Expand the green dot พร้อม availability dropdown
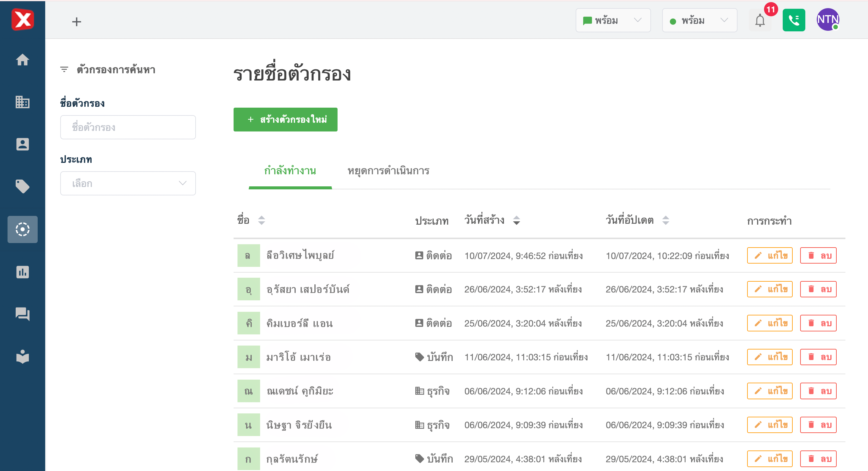 click(x=699, y=21)
